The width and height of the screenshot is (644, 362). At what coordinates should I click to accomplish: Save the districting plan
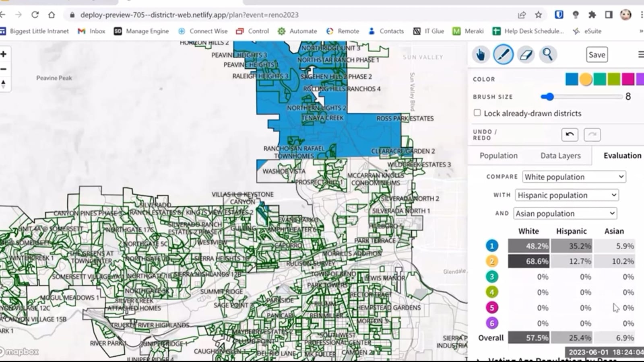pyautogui.click(x=597, y=55)
